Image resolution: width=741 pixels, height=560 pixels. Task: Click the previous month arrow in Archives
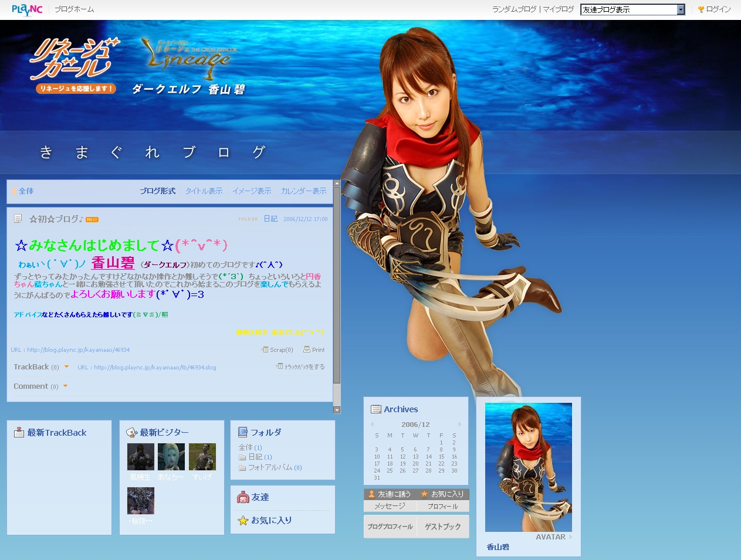[372, 425]
